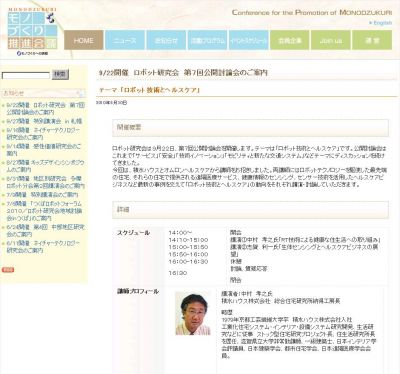Switch the site to English
Screen dimensions: 400x374
tap(381, 23)
